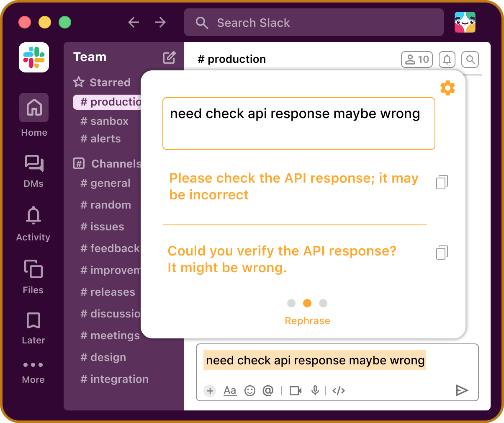Viewport: 504px width, 423px height.
Task: Open rephrase popup settings gear
Action: [447, 88]
